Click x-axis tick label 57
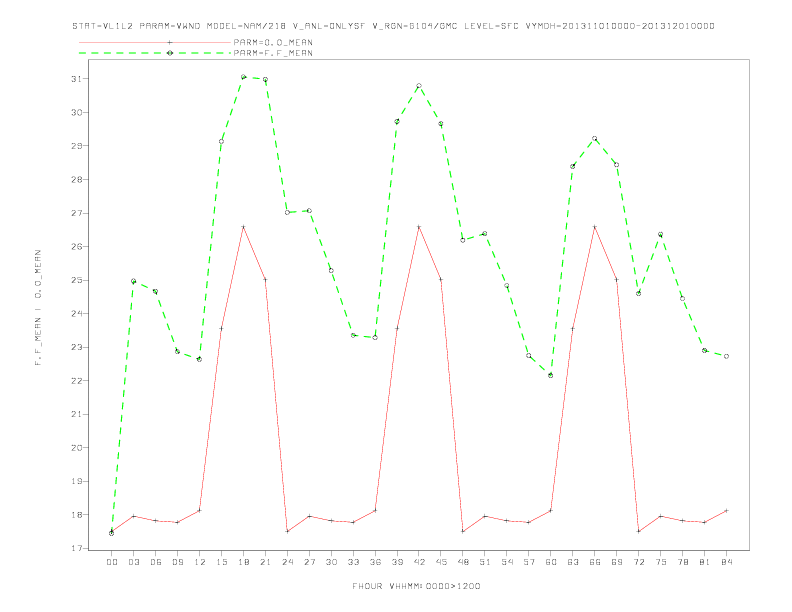 click(x=529, y=562)
